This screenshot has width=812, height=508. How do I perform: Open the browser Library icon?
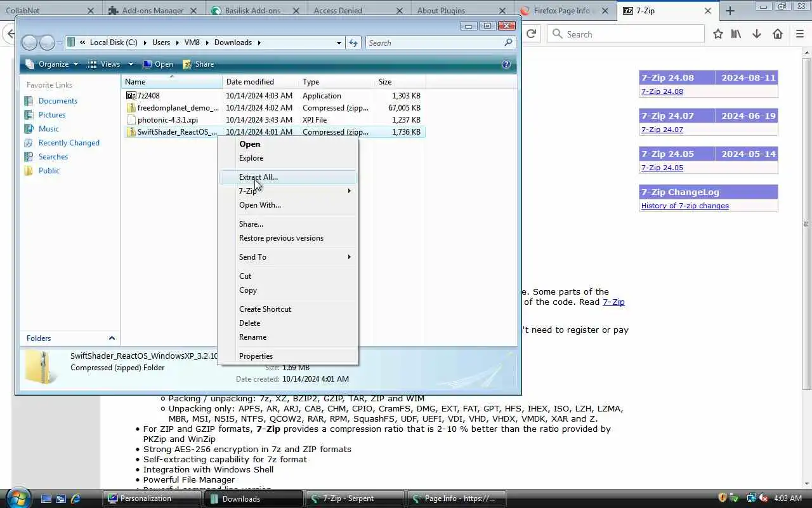tap(736, 34)
